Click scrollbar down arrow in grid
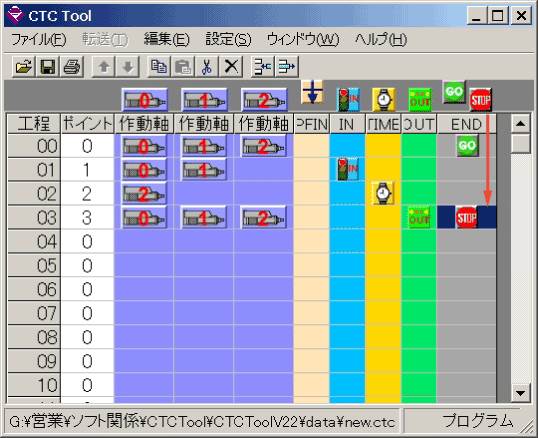 (521, 393)
